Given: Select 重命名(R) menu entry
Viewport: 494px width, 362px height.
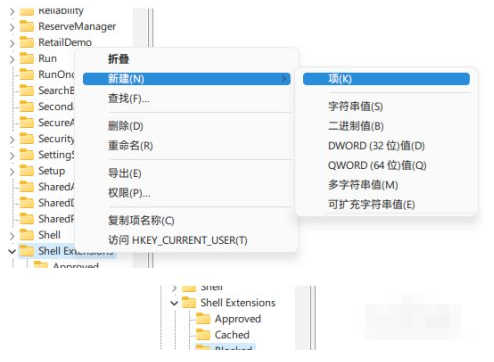Looking at the screenshot, I should coord(187,146).
